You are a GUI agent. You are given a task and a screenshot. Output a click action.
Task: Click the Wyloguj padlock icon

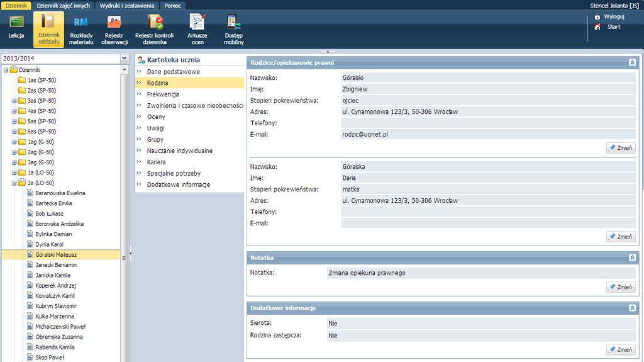pyautogui.click(x=597, y=17)
